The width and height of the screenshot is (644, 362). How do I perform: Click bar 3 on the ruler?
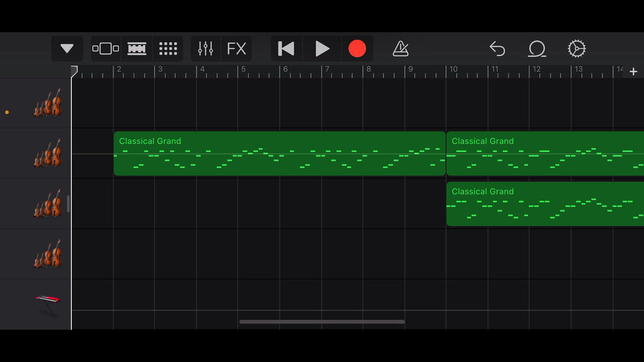(x=160, y=69)
